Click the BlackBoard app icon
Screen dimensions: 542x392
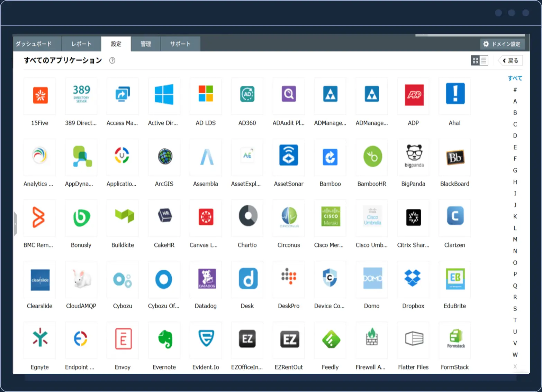click(455, 157)
